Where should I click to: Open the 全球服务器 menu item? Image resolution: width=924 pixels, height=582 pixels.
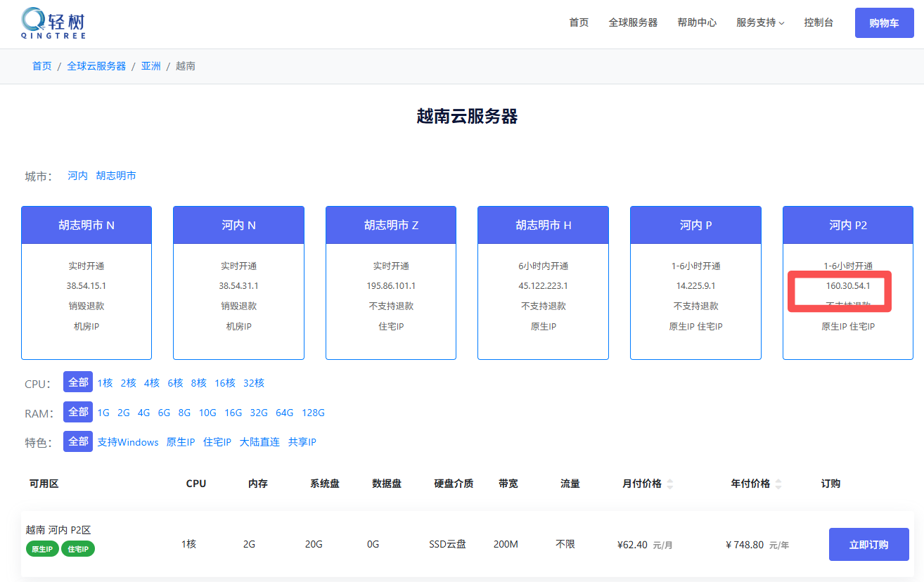pos(633,22)
